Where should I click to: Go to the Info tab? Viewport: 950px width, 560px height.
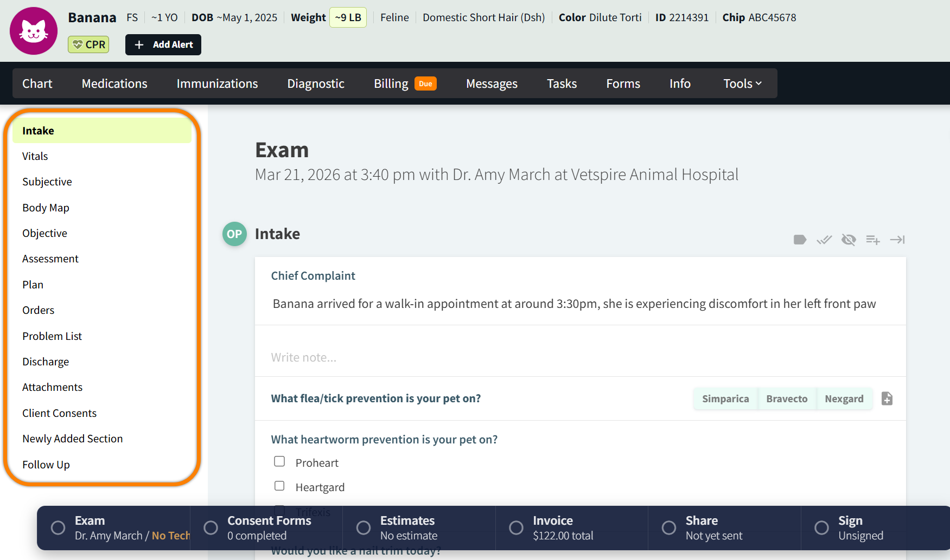(x=680, y=83)
